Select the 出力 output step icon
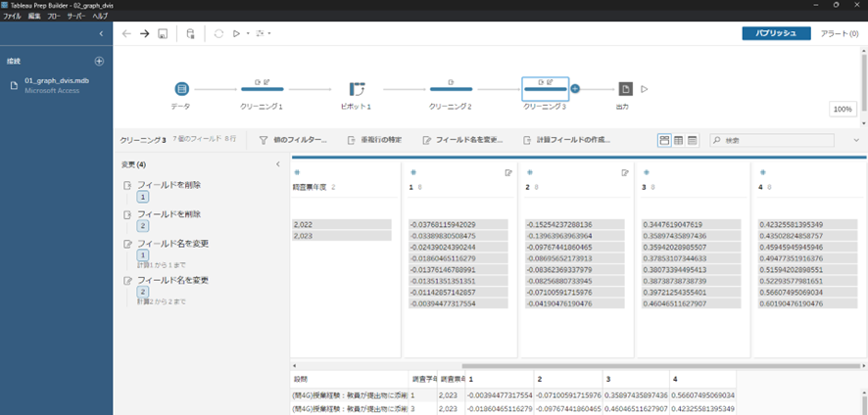The image size is (868, 415). tap(626, 88)
